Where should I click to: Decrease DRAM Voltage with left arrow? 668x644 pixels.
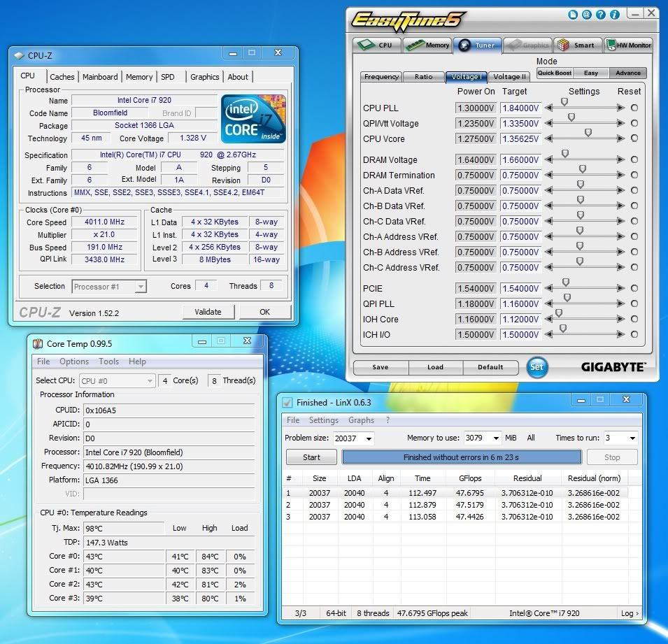click(x=548, y=159)
